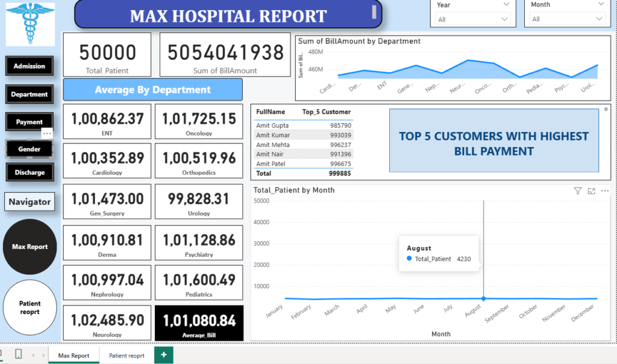Click the Admission button
The width and height of the screenshot is (617, 364).
(x=30, y=66)
